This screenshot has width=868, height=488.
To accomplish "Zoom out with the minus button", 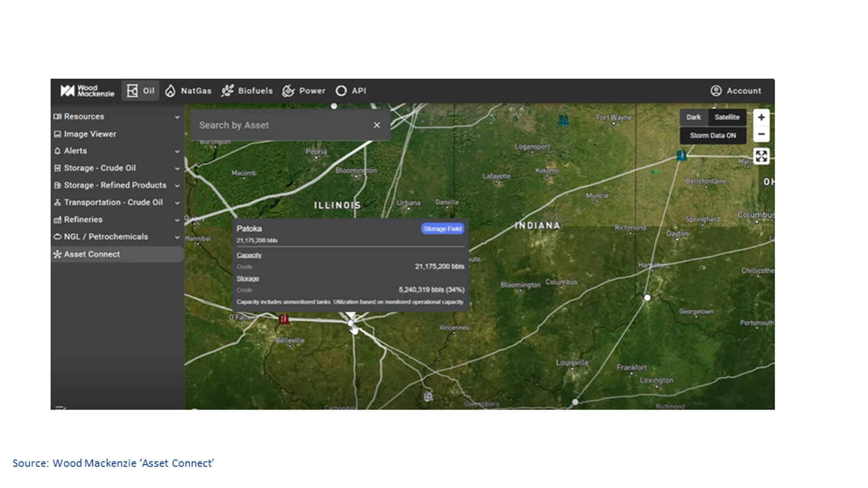I will (761, 134).
